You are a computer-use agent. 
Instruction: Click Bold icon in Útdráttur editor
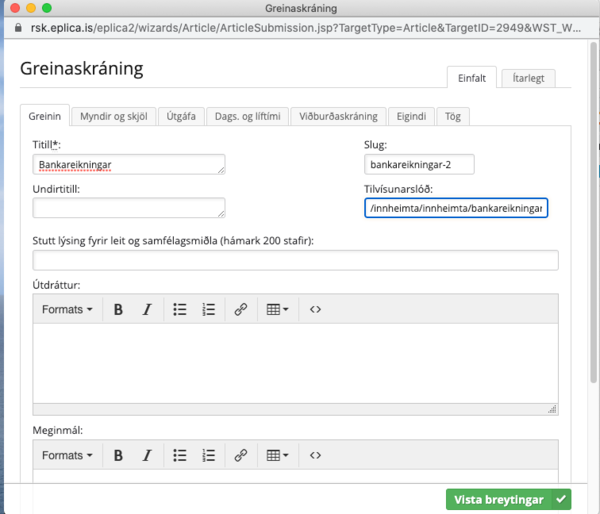click(x=118, y=310)
